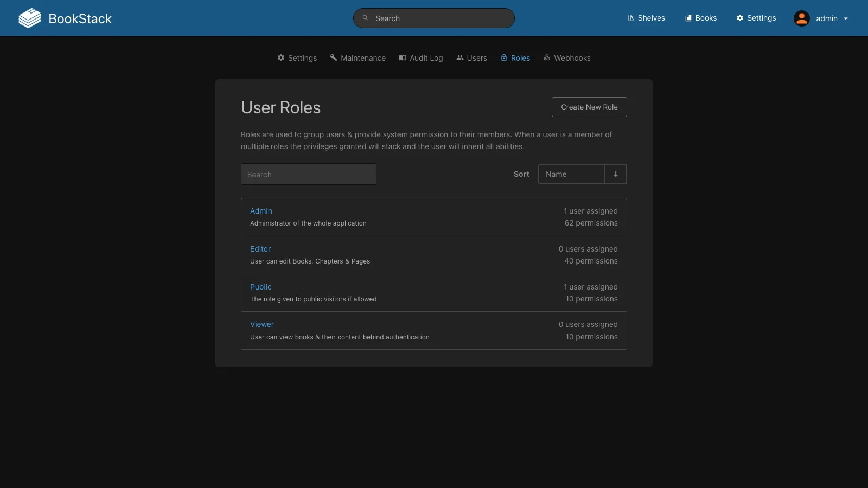Open the Sort by Name dropdown

(x=572, y=174)
